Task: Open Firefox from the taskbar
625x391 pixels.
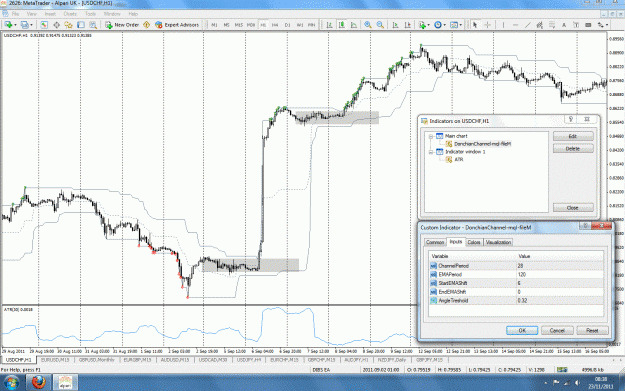Action: tap(39, 383)
